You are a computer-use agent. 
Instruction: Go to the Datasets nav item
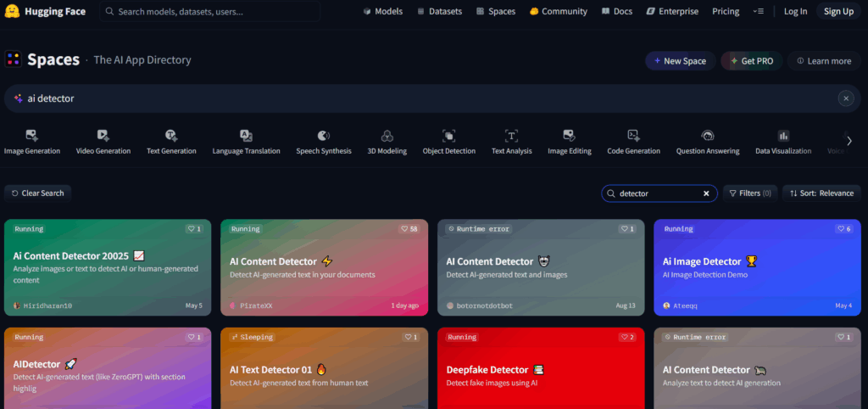[x=439, y=12]
